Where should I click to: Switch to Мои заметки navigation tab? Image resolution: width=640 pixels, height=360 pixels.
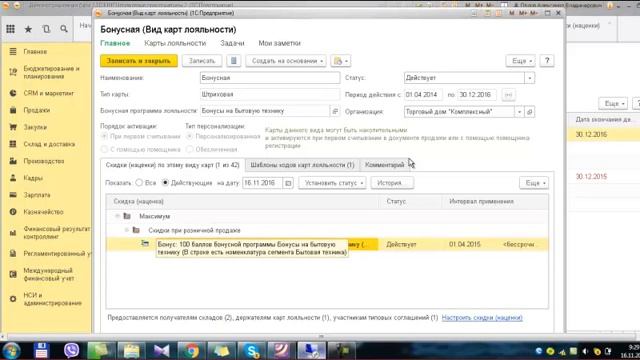[x=280, y=43]
